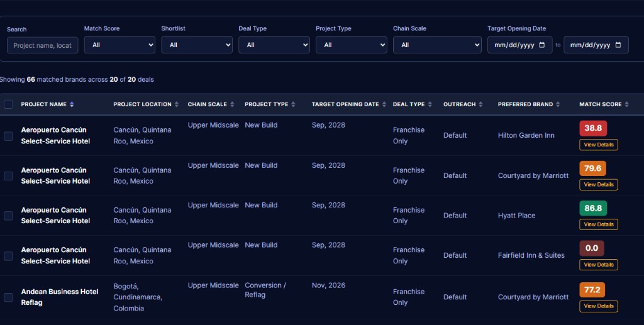Check the Hilton Garden Inn row checkbox
Screen dimensions: 644x325
pos(8,136)
